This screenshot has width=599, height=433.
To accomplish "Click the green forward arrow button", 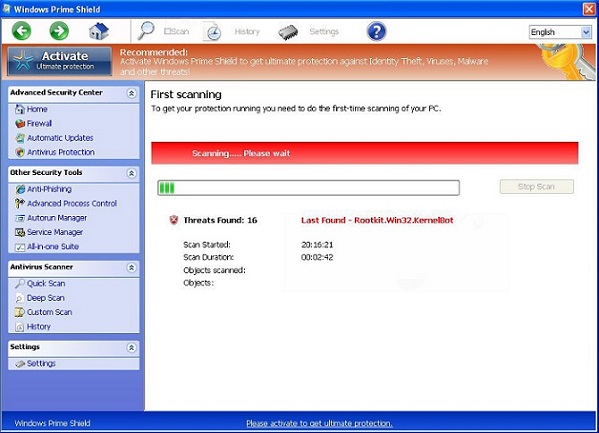I will 59,31.
